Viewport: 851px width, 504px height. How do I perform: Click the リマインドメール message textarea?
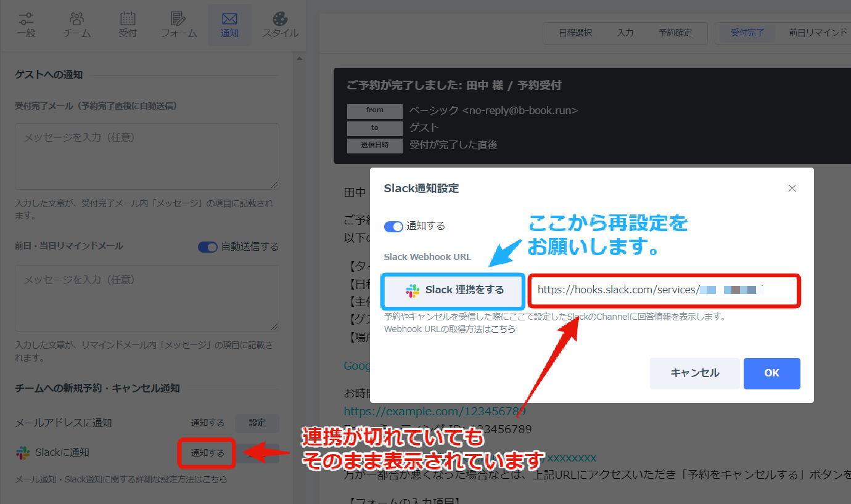pos(147,298)
